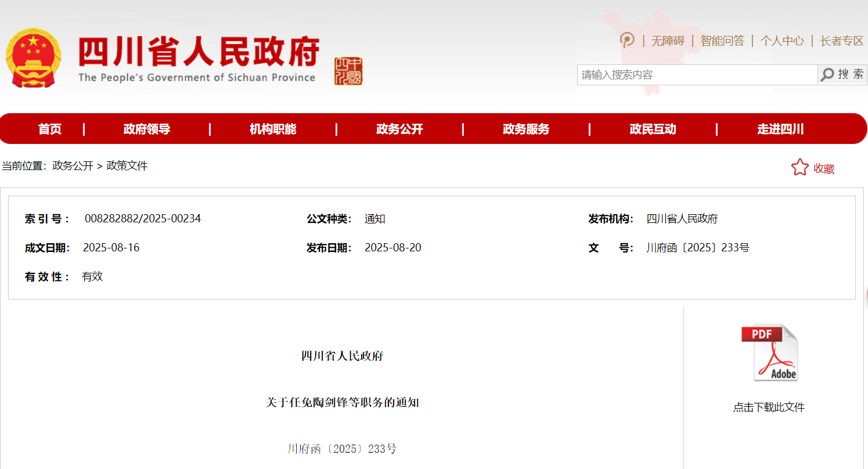Go to 个人中心 personal center

coord(782,41)
